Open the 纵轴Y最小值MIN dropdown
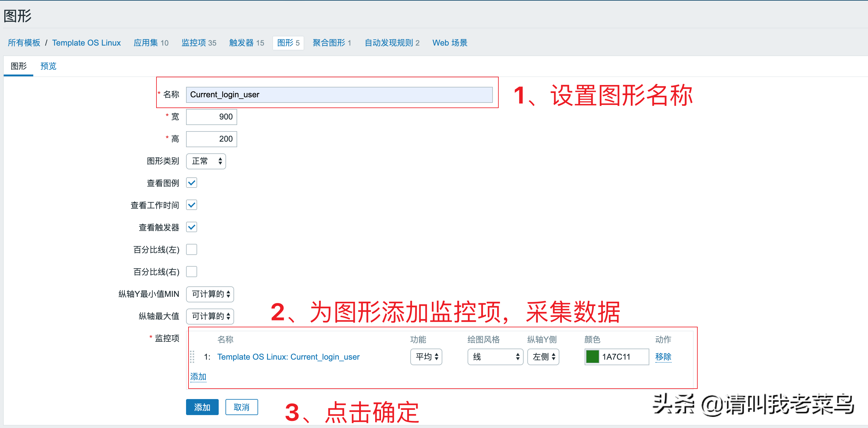868x428 pixels. click(x=209, y=294)
